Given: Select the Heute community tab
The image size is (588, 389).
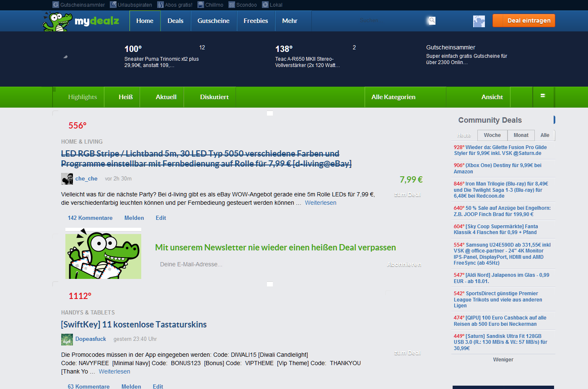Looking at the screenshot, I should point(464,135).
